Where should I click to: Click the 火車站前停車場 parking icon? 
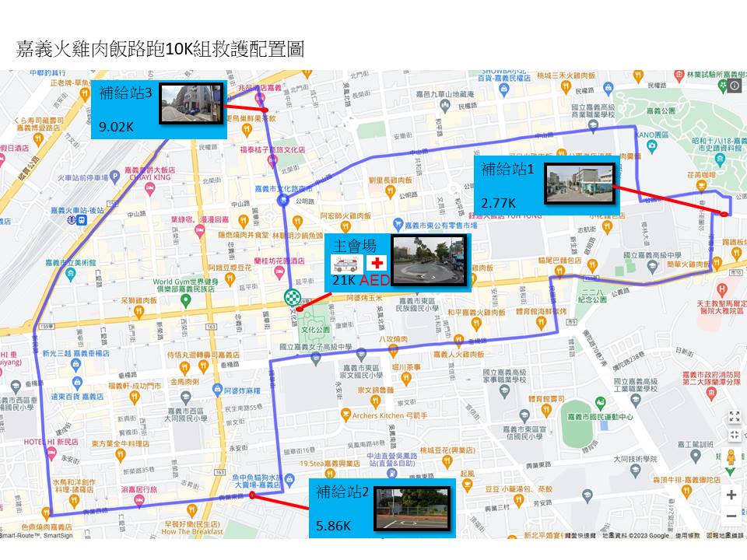click(x=114, y=177)
